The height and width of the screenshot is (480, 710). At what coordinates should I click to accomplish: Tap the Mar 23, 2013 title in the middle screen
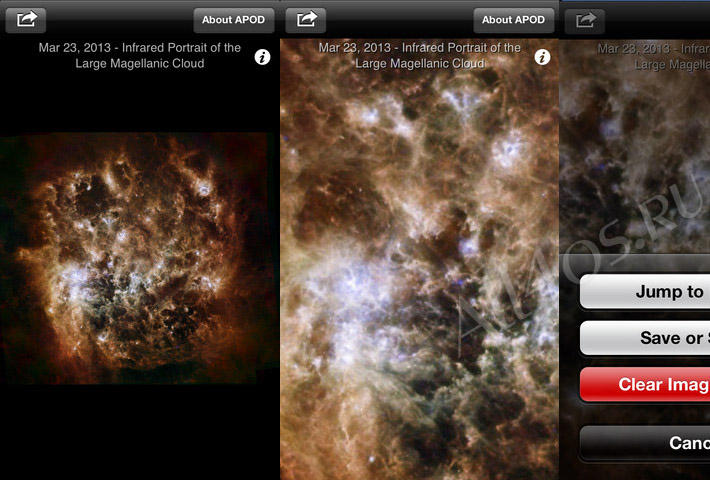click(420, 55)
